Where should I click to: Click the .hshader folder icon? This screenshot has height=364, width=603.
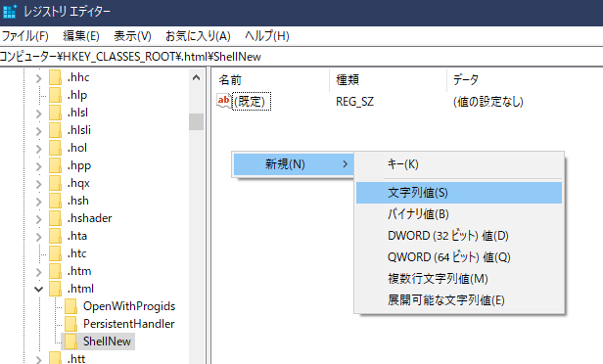[x=56, y=218]
